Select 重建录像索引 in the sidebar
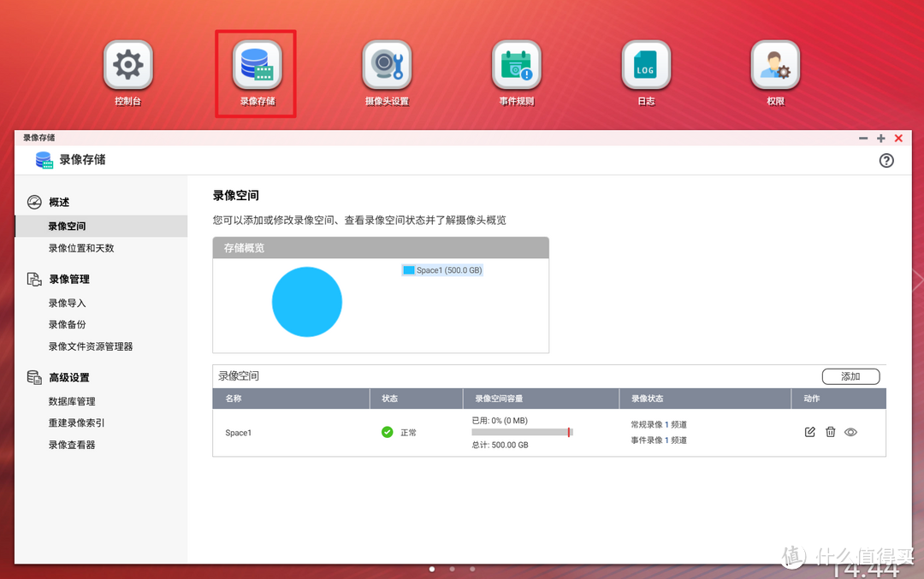The width and height of the screenshot is (924, 579). click(77, 422)
